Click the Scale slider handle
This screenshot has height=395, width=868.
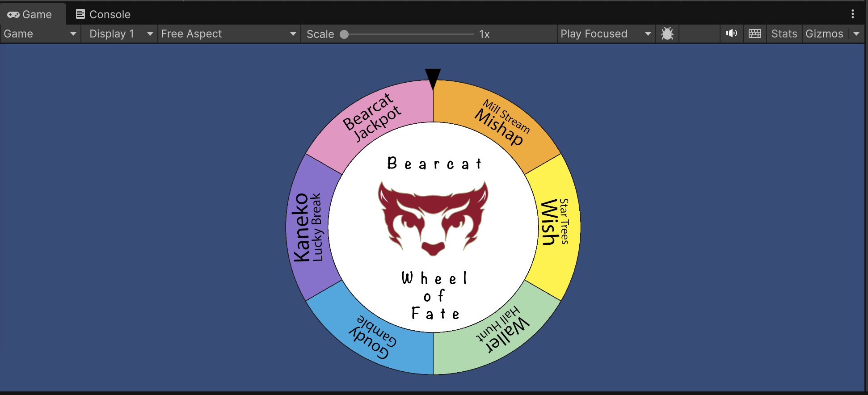tap(344, 34)
